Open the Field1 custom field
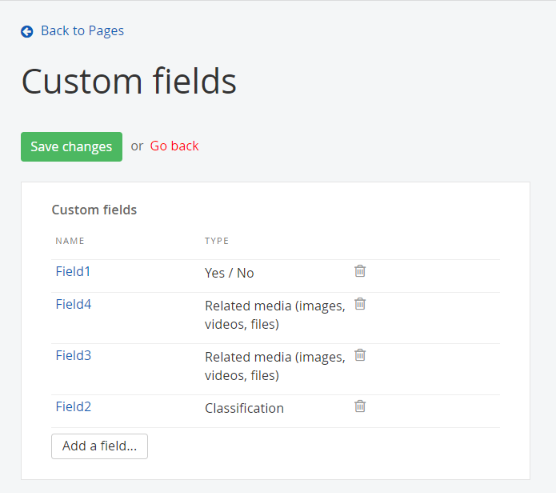The image size is (556, 493). tap(73, 272)
